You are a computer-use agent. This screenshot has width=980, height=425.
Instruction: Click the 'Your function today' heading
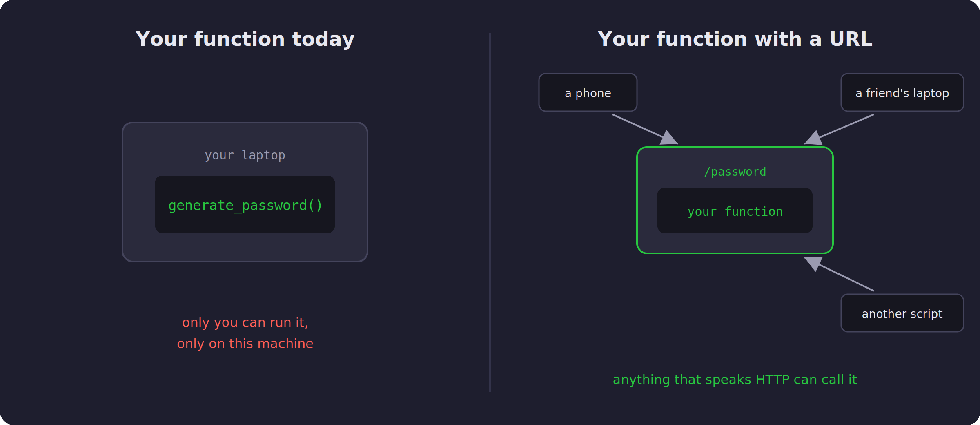[x=245, y=39]
